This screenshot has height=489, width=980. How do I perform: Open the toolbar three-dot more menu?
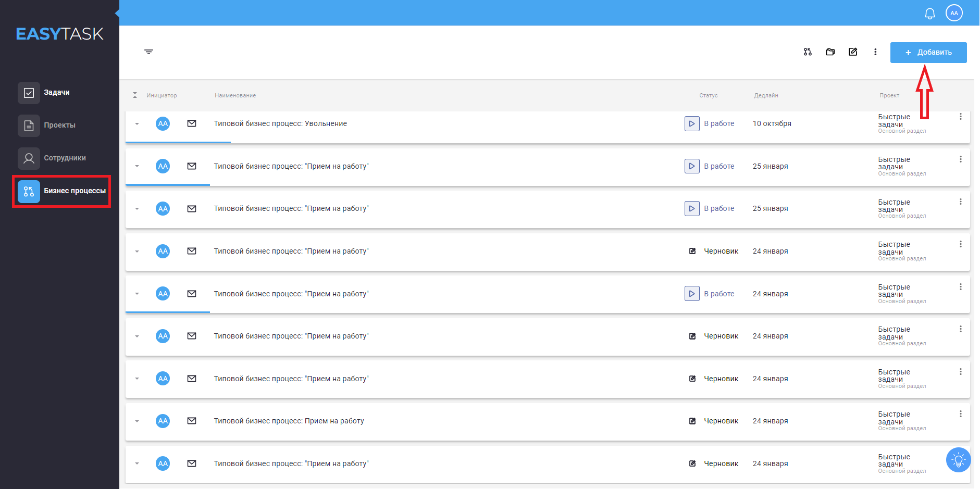[875, 52]
